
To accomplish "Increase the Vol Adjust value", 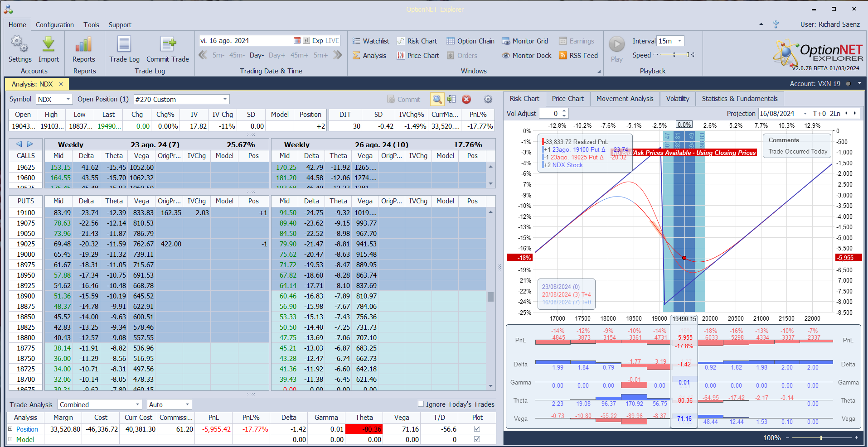I will click(x=564, y=111).
